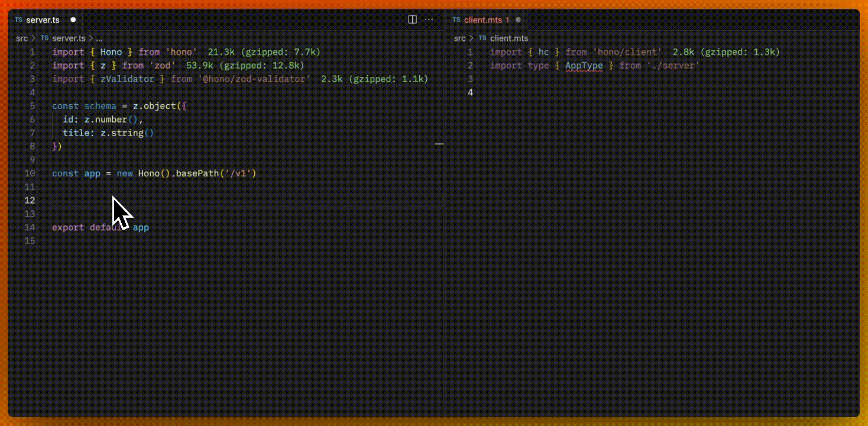Open the server.ts breadcrumb item
This screenshot has width=868, height=426.
click(69, 38)
